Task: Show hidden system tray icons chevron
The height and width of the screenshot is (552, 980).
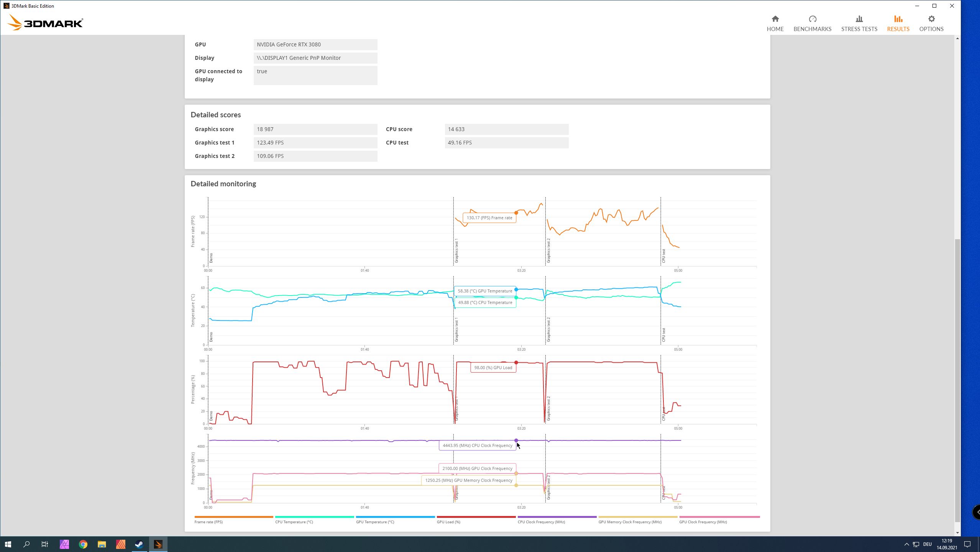Action: coord(906,544)
